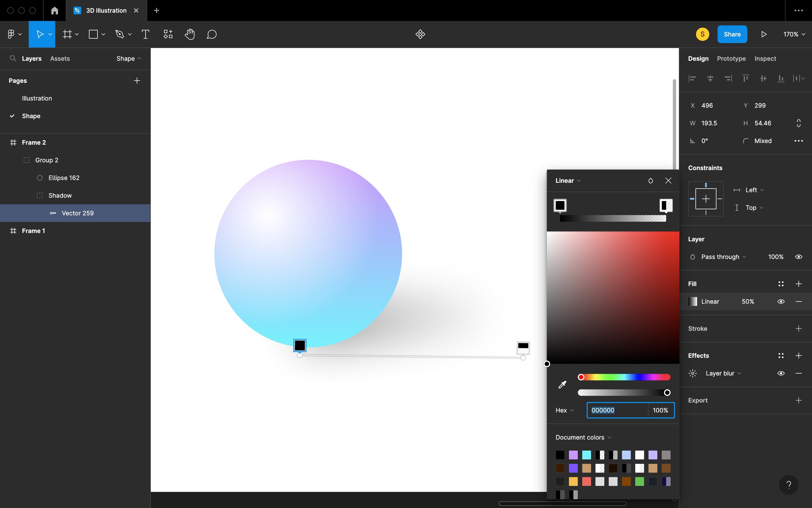Viewport: 812px width, 508px height.
Task: Open the Pass through blend mode dropdown
Action: [723, 257]
